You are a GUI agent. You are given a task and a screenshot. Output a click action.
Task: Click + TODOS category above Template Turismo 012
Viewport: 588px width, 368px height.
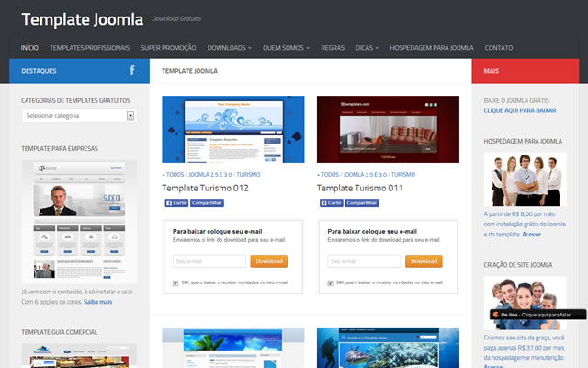coord(173,174)
